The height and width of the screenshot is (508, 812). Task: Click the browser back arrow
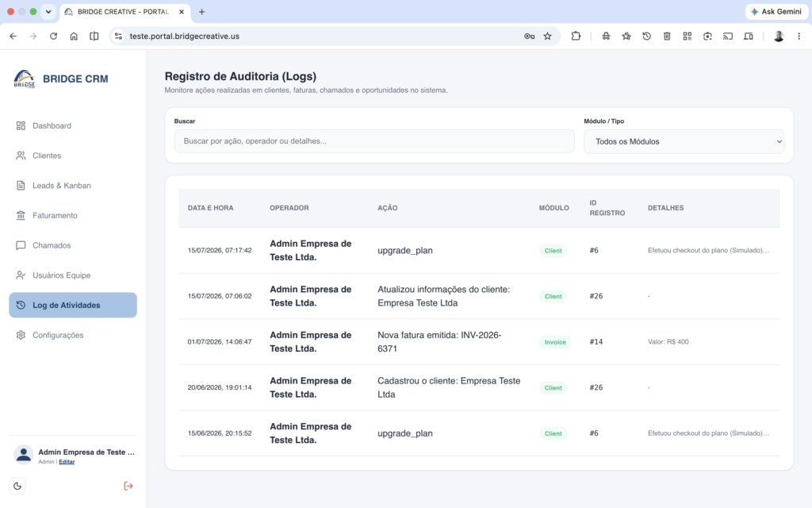pos(13,37)
